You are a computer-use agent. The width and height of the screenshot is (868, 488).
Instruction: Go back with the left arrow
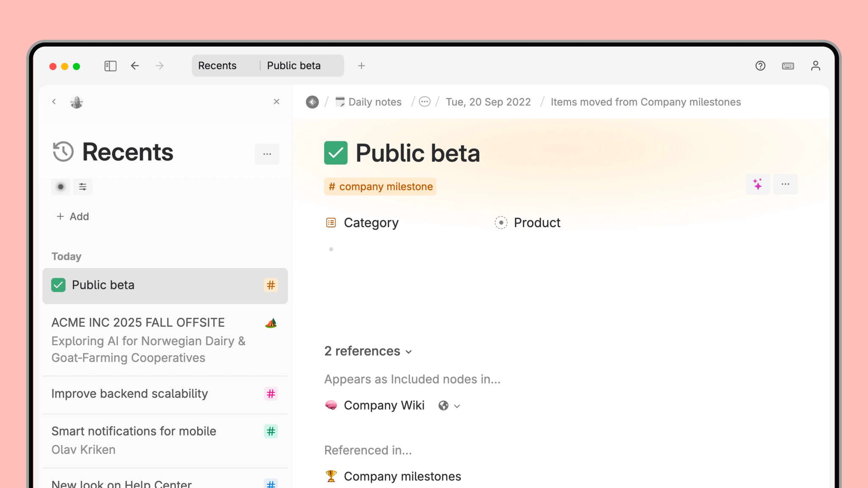[135, 66]
